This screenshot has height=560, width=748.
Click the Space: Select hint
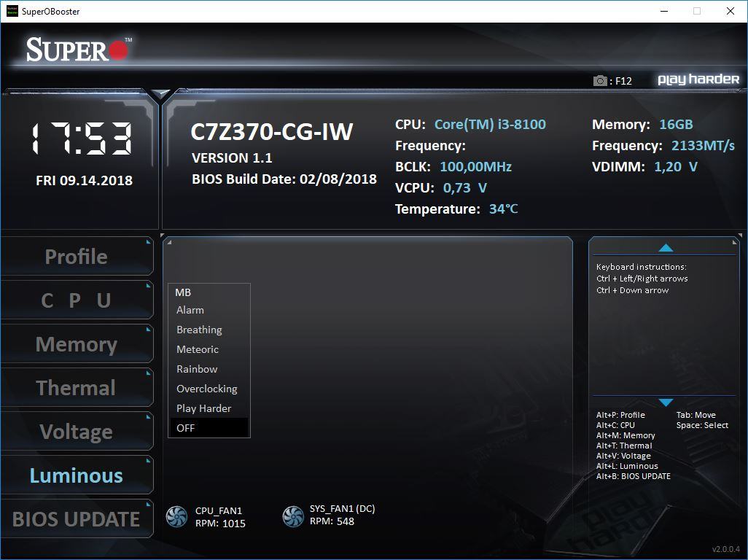pos(702,425)
